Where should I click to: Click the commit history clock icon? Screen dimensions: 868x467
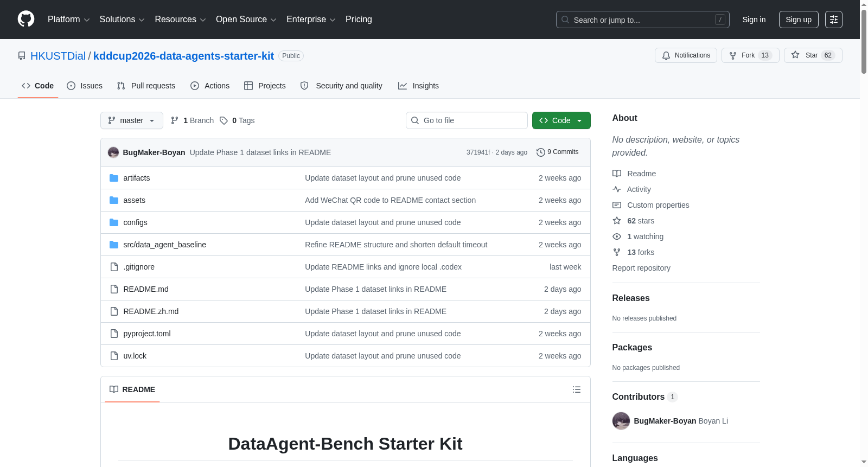pyautogui.click(x=540, y=152)
